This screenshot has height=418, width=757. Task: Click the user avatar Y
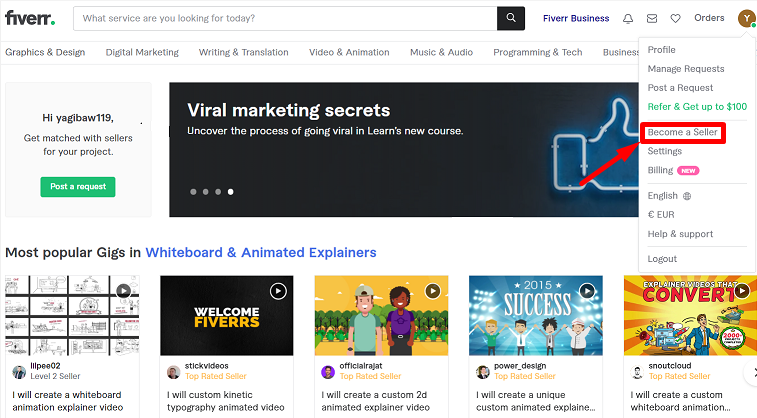pyautogui.click(x=746, y=18)
